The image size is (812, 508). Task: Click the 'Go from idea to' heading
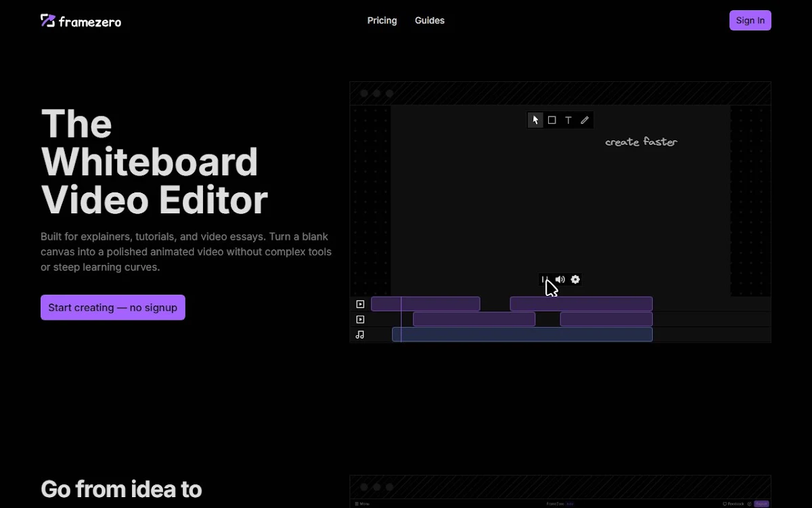point(121,489)
